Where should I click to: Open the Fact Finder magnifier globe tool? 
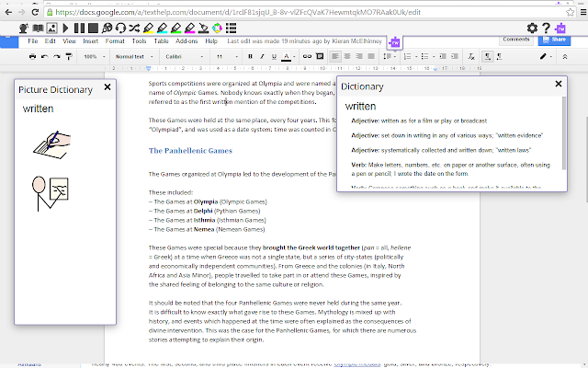pyautogui.click(x=107, y=29)
